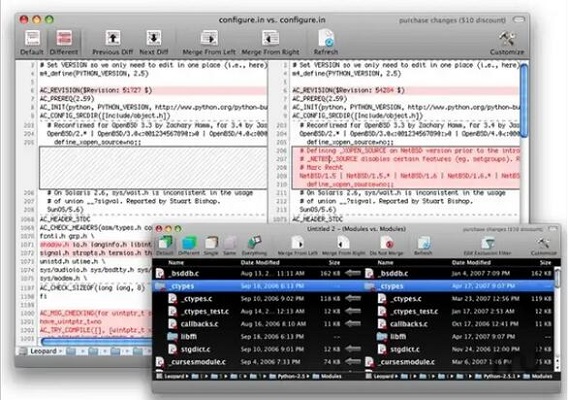Expand the left libffi folder

point(172,336)
